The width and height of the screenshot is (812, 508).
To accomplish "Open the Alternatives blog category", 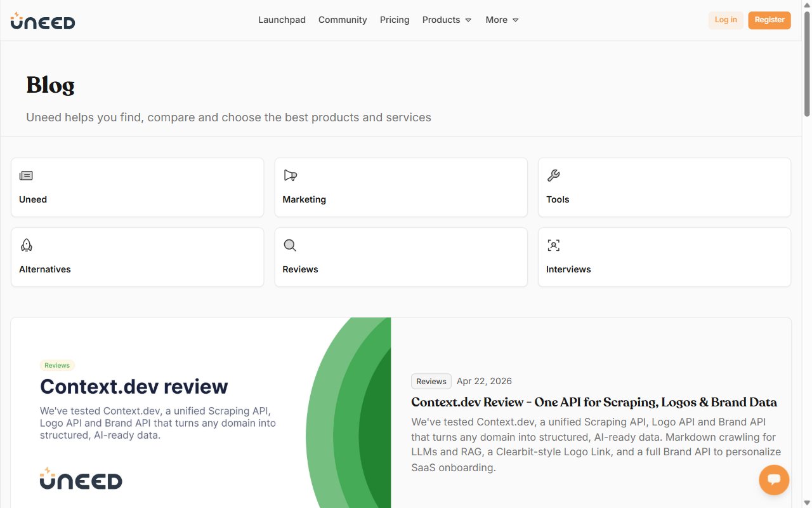I will pyautogui.click(x=137, y=257).
